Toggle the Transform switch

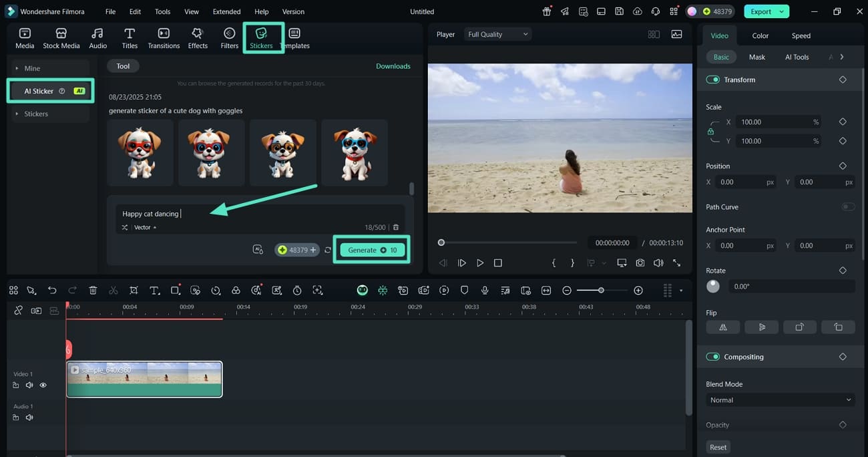coord(712,80)
